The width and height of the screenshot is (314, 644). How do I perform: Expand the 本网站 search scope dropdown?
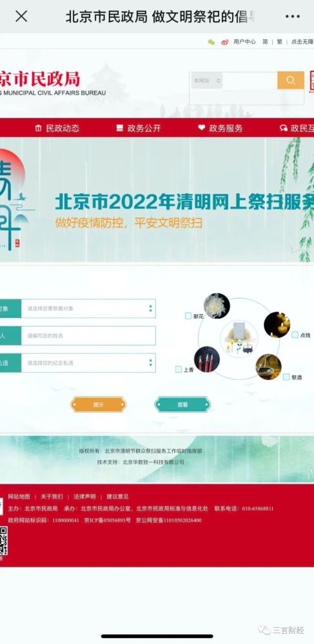point(207,80)
